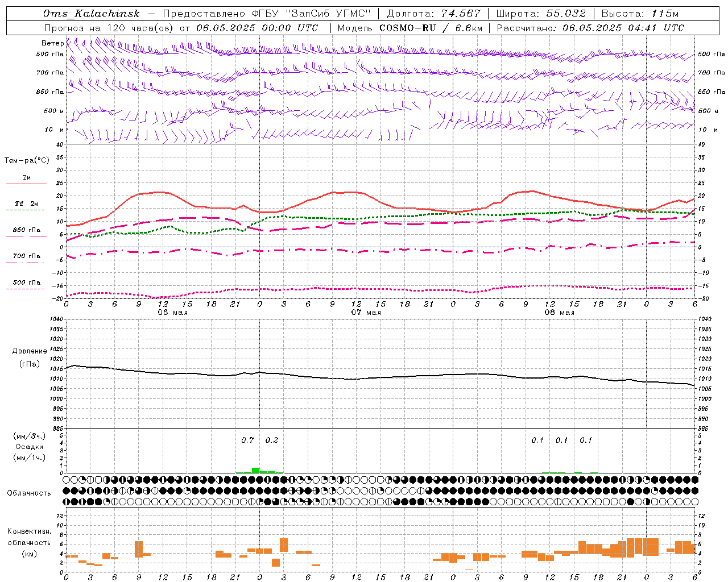Viewport: 728px width, 582px height.
Task: Click the Долгота: 74.567 value
Action: [x=433, y=14]
